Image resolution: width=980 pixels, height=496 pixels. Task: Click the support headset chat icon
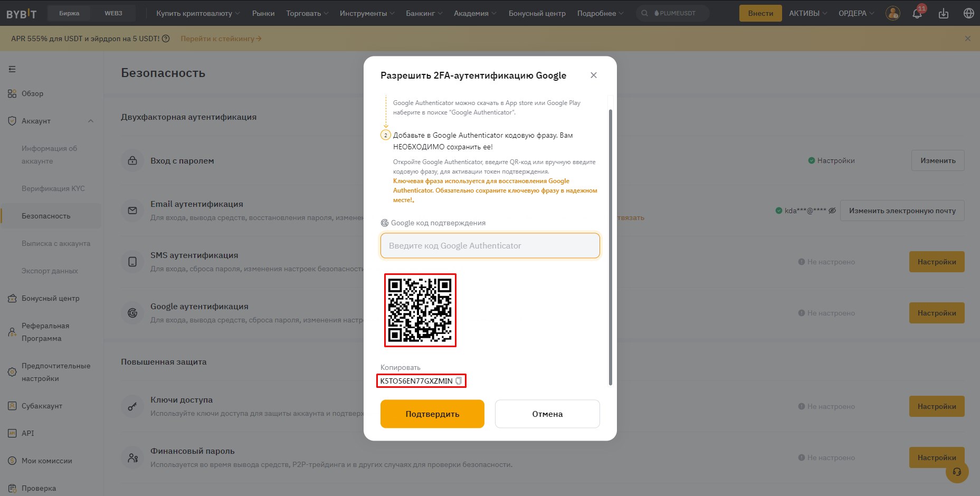(x=957, y=472)
